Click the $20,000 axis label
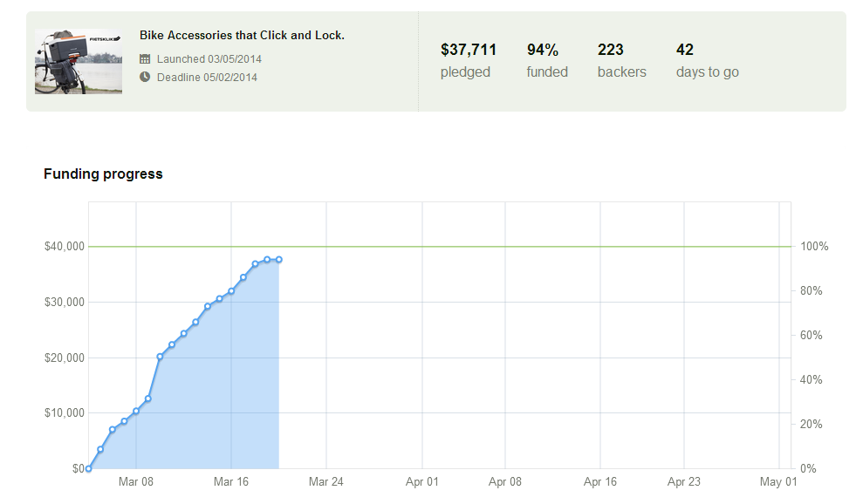 65,358
